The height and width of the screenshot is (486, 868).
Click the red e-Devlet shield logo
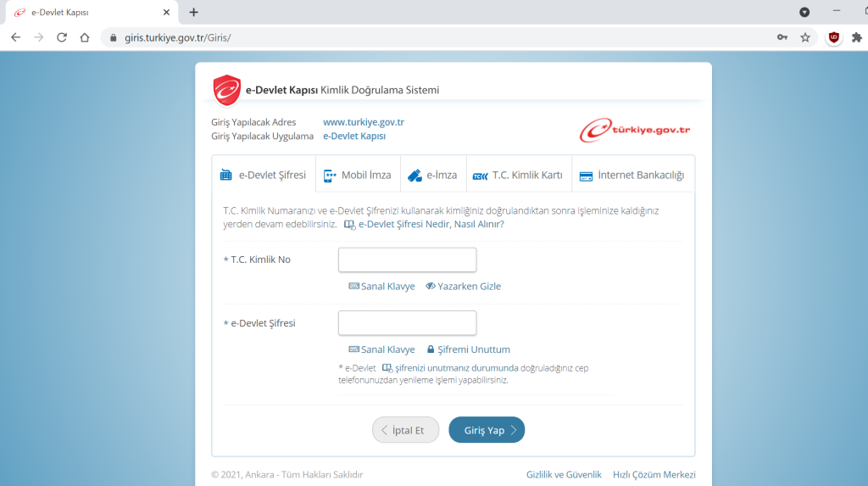(227, 90)
